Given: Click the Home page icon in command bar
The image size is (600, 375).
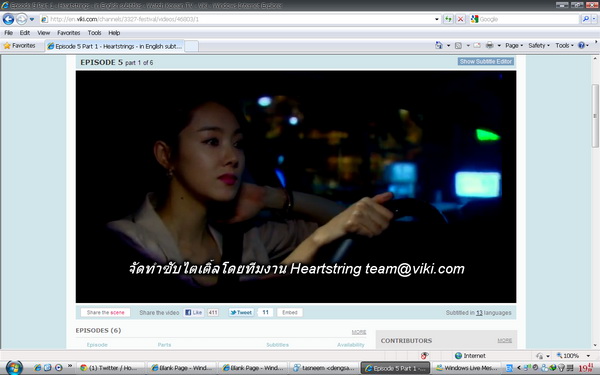Looking at the screenshot, I should pyautogui.click(x=439, y=46).
